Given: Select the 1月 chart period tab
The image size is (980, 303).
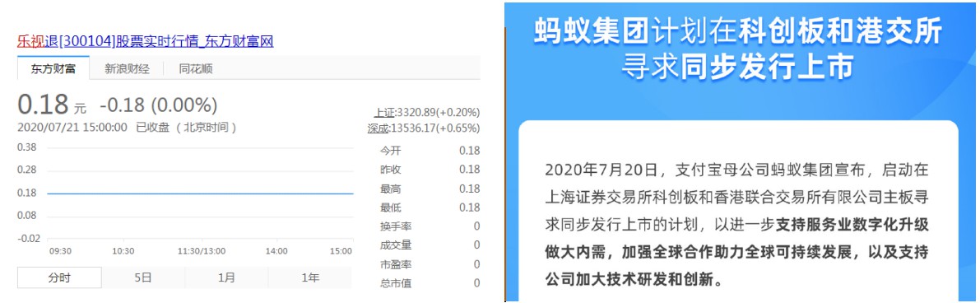Looking at the screenshot, I should tap(226, 277).
